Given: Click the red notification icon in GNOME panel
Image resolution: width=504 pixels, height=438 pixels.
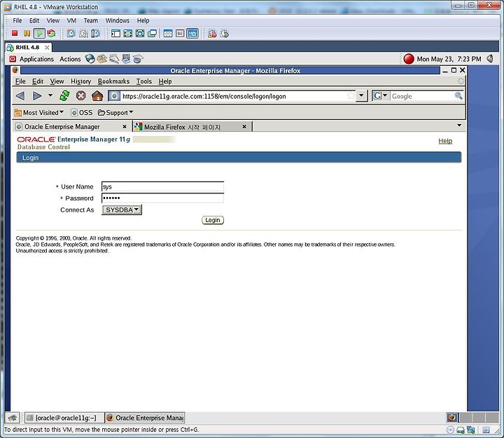Looking at the screenshot, I should point(409,59).
